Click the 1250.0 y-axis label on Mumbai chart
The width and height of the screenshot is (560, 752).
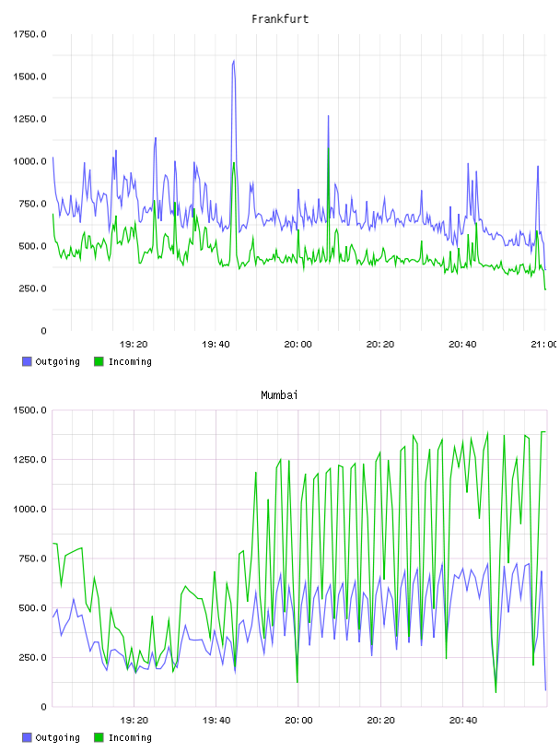pyautogui.click(x=29, y=460)
